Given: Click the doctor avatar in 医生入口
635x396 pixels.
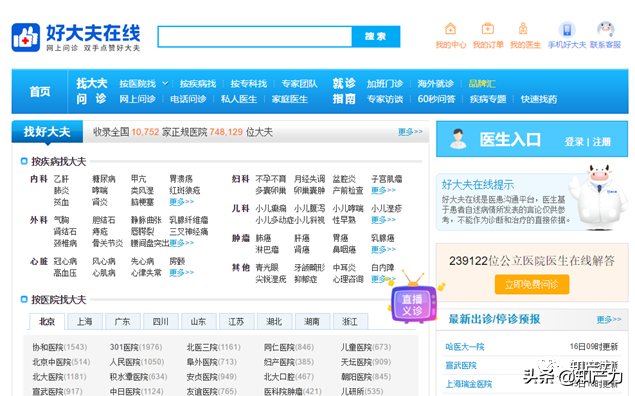Looking at the screenshot, I should tap(458, 139).
